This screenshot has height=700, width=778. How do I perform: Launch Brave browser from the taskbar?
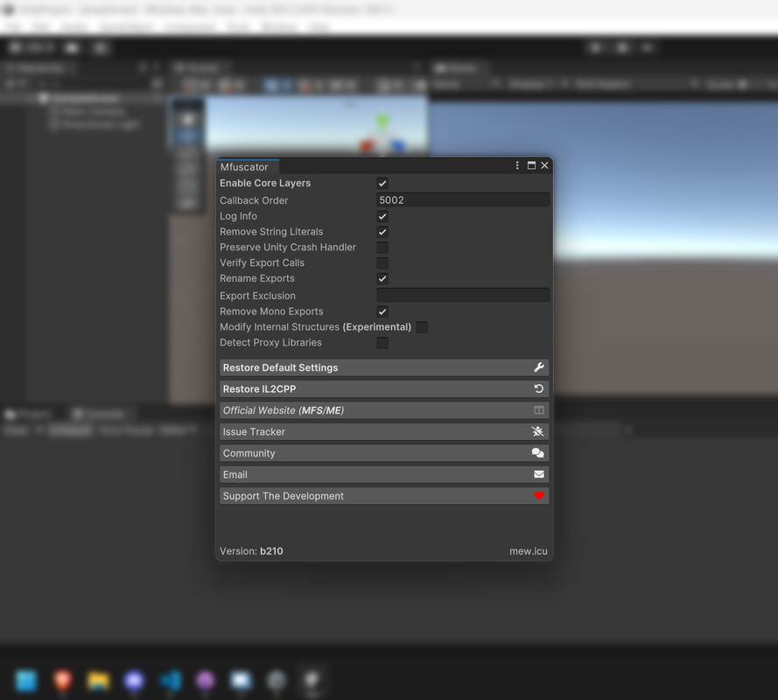(62, 681)
